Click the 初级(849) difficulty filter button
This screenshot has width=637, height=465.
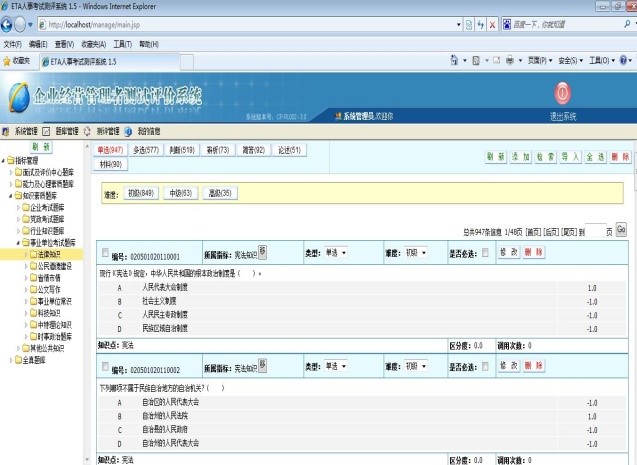pyautogui.click(x=141, y=193)
